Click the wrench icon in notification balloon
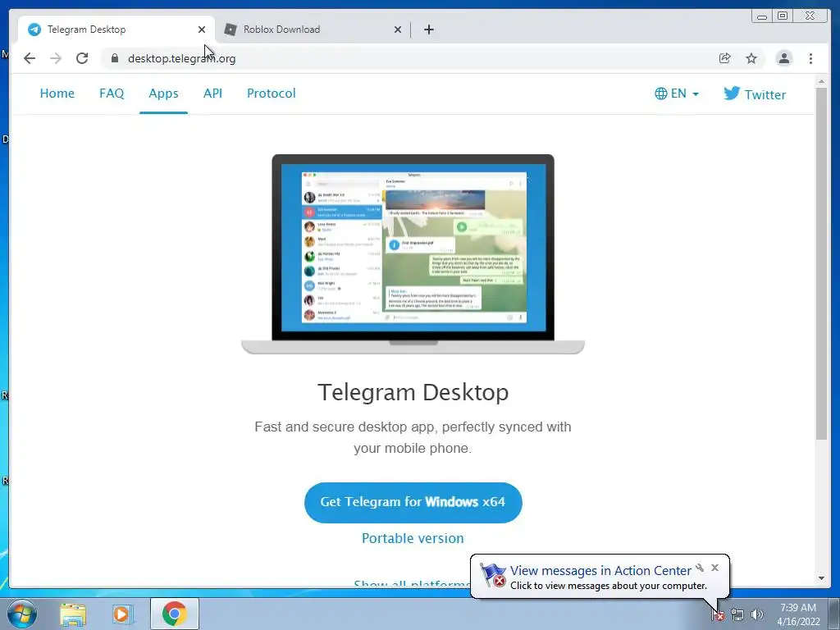The width and height of the screenshot is (840, 630). click(700, 568)
